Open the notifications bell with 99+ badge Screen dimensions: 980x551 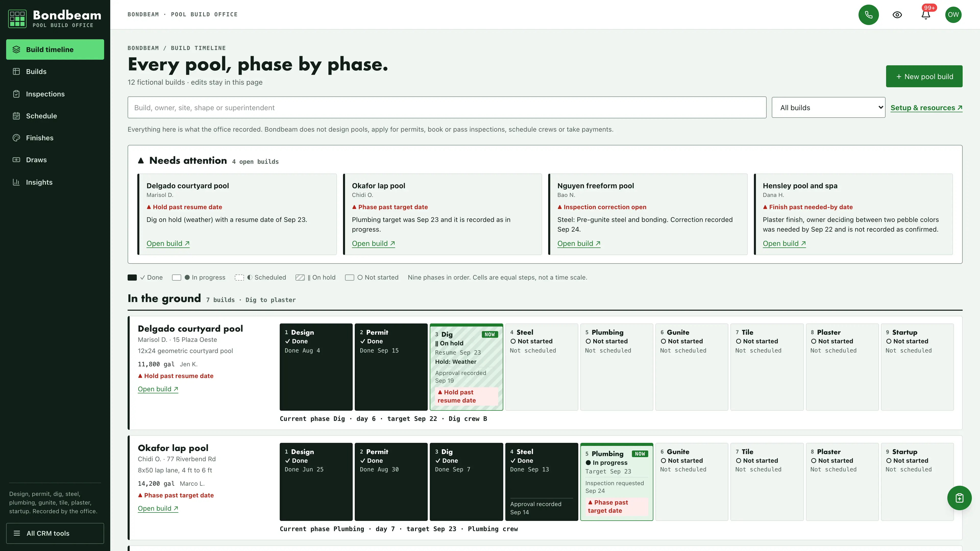[926, 15]
